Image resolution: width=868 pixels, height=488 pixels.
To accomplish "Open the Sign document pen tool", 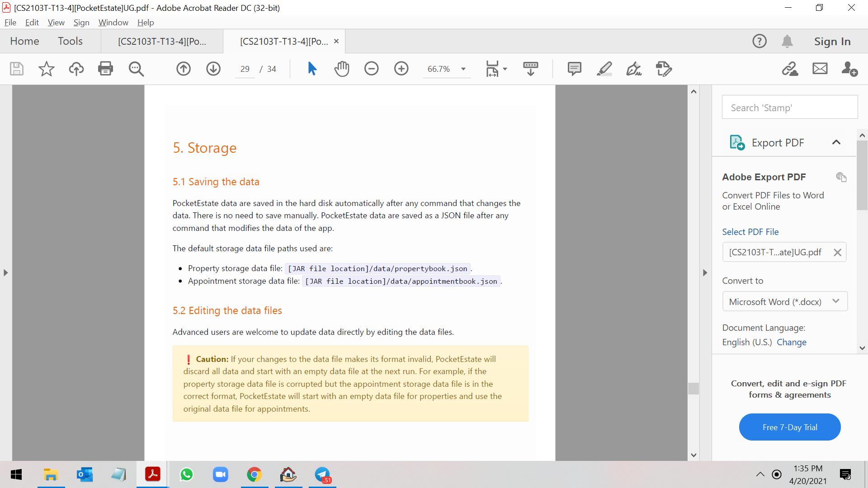I will (634, 69).
